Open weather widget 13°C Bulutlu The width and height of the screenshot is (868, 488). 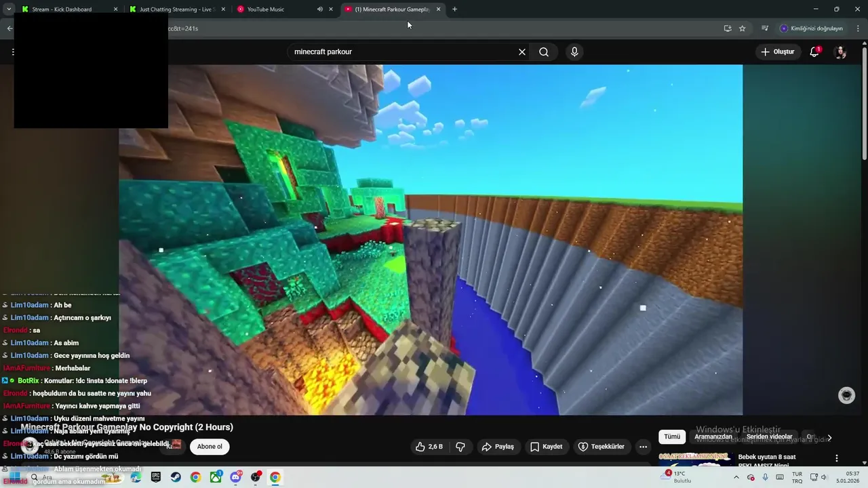point(678,477)
